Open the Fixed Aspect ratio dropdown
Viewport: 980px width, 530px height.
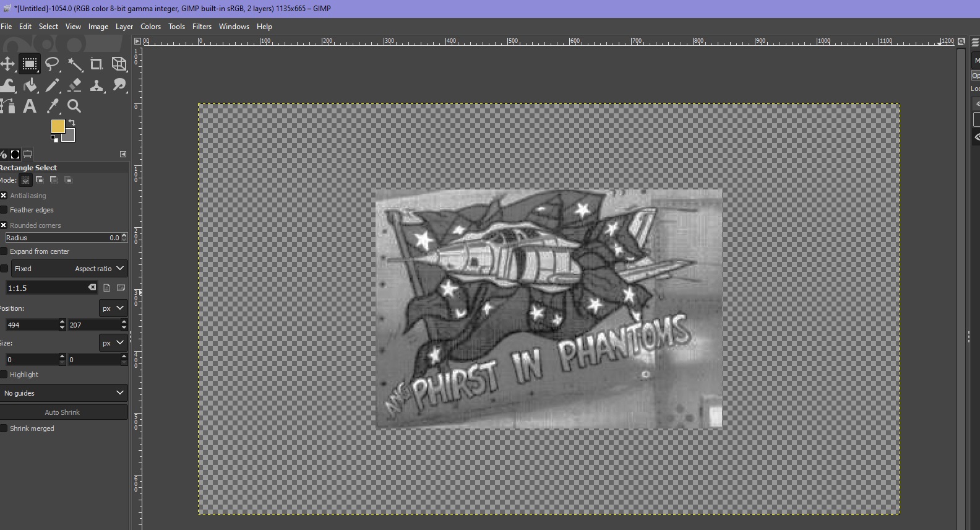(69, 269)
